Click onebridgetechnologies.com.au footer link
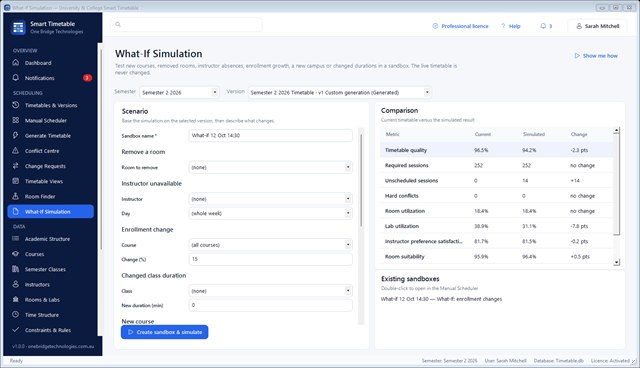 (x=61, y=346)
